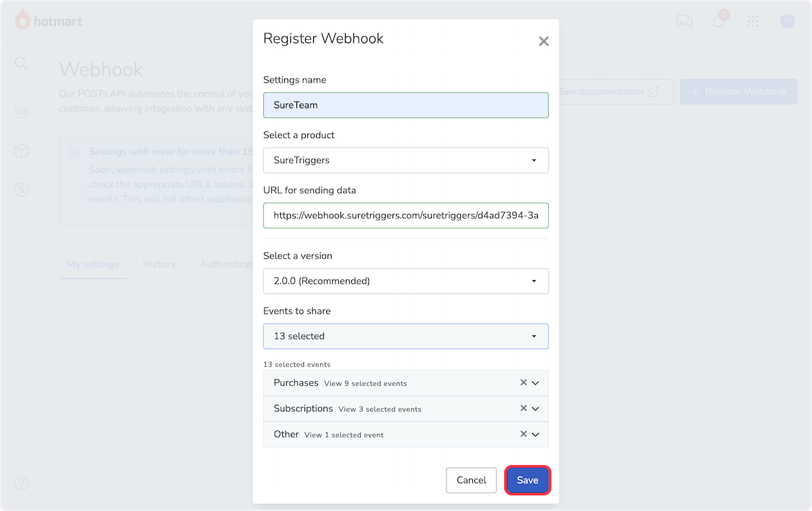Open the apps grid menu
This screenshot has height=511, width=812.
point(753,21)
